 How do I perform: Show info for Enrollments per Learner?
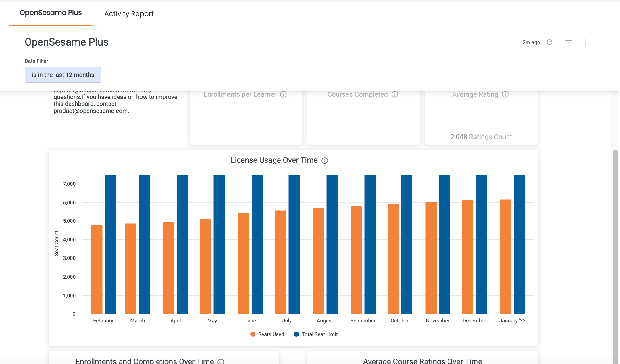[283, 94]
